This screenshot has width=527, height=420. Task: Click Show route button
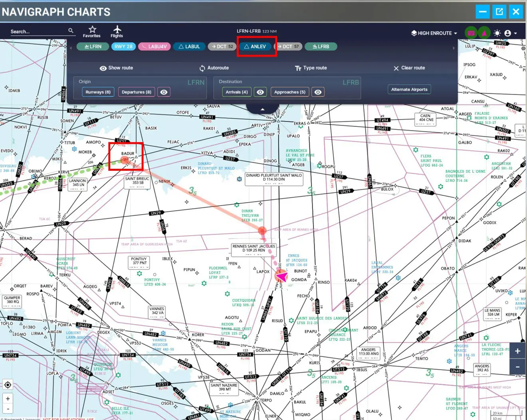pos(116,68)
